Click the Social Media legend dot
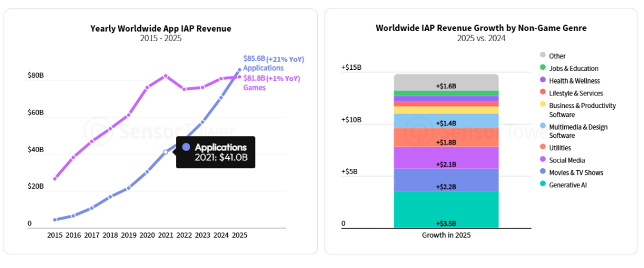This screenshot has height=268, width=644. tap(543, 160)
